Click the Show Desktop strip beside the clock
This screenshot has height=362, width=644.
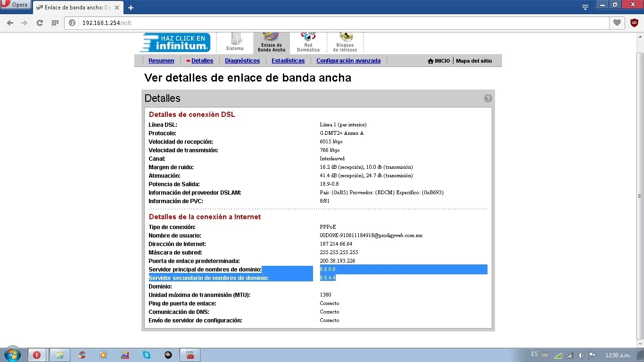coord(641,355)
